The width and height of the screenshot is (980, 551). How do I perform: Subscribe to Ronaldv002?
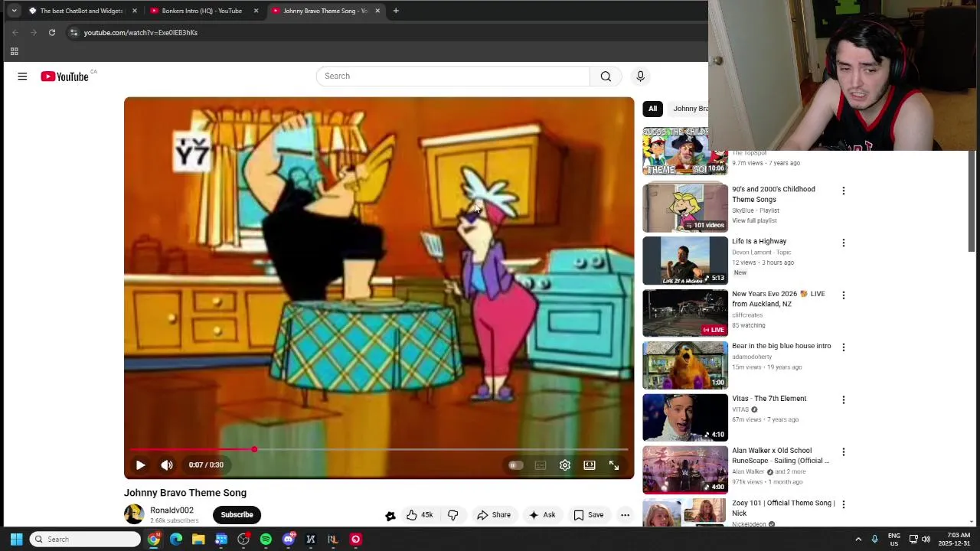point(237,514)
